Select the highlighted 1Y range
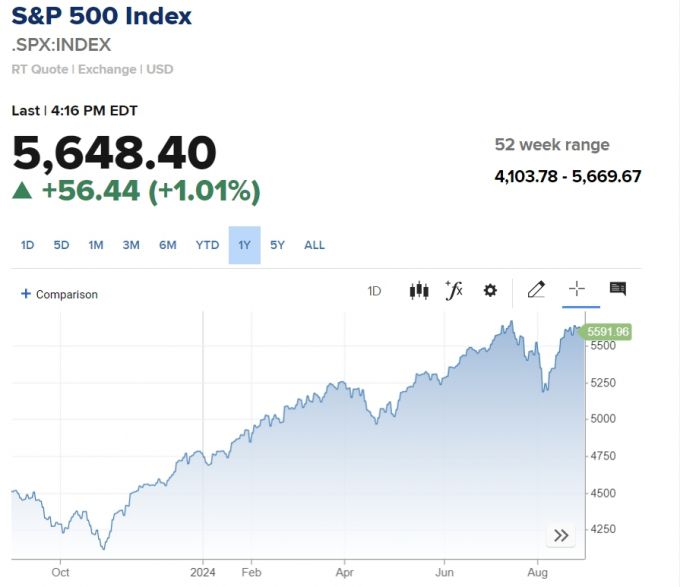680x587 pixels. click(x=244, y=245)
